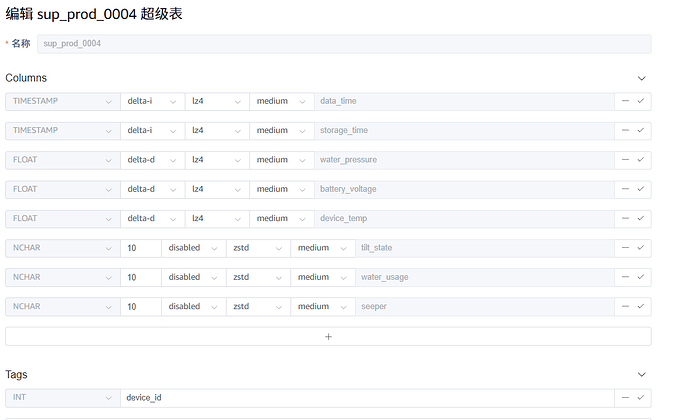Confirm the tilt_state column checkmark
The image size is (690, 420).
pyautogui.click(x=641, y=247)
